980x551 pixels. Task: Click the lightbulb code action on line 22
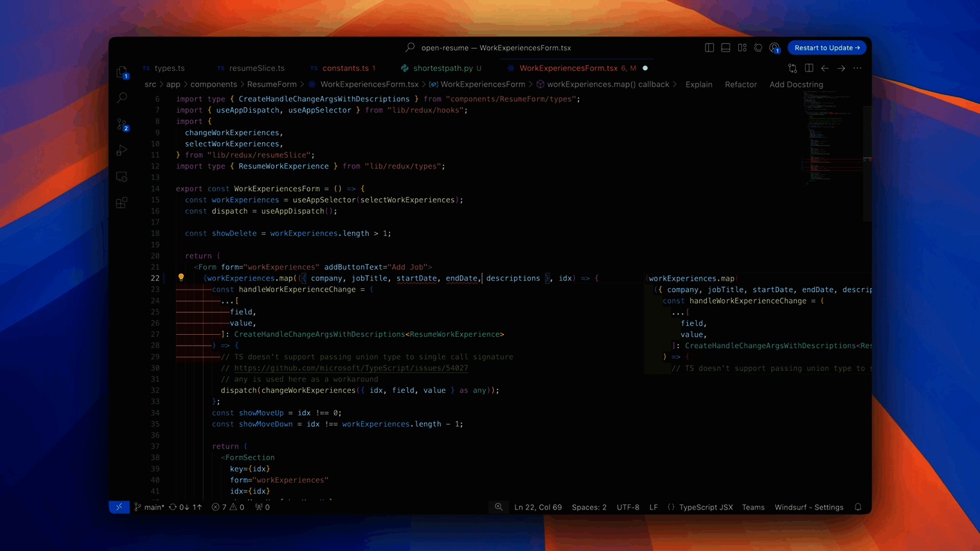click(181, 277)
